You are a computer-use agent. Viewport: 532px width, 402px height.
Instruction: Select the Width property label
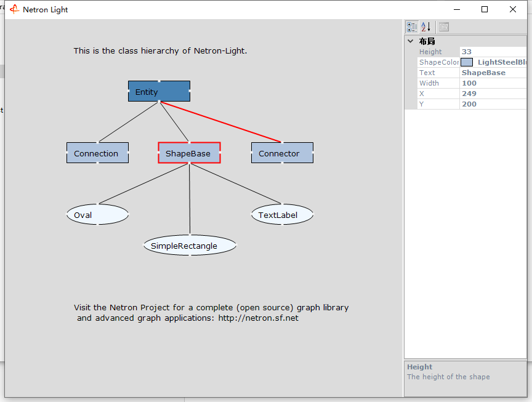[x=429, y=83]
